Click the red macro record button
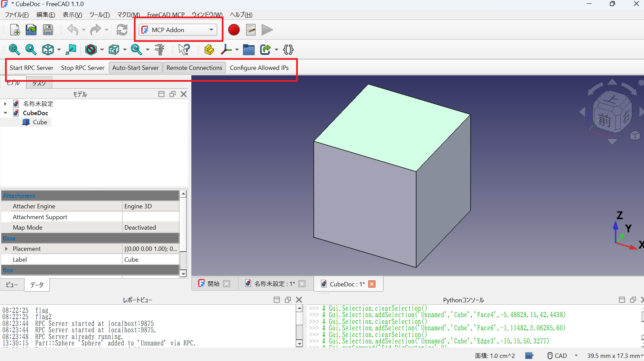The height and width of the screenshot is (361, 644). (234, 30)
